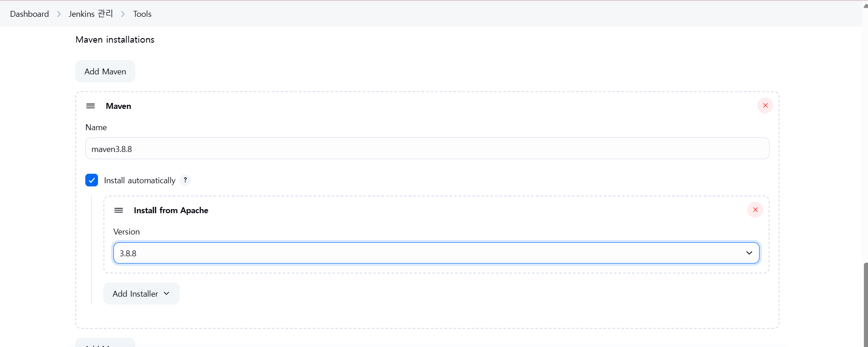Click the bottom partially visible Add Maven button

click(x=105, y=343)
